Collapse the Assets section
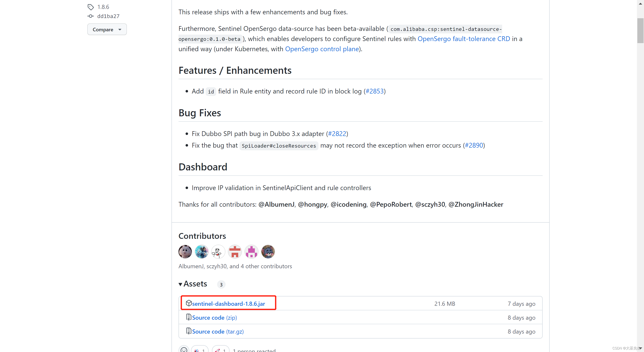644x352 pixels. click(x=181, y=284)
